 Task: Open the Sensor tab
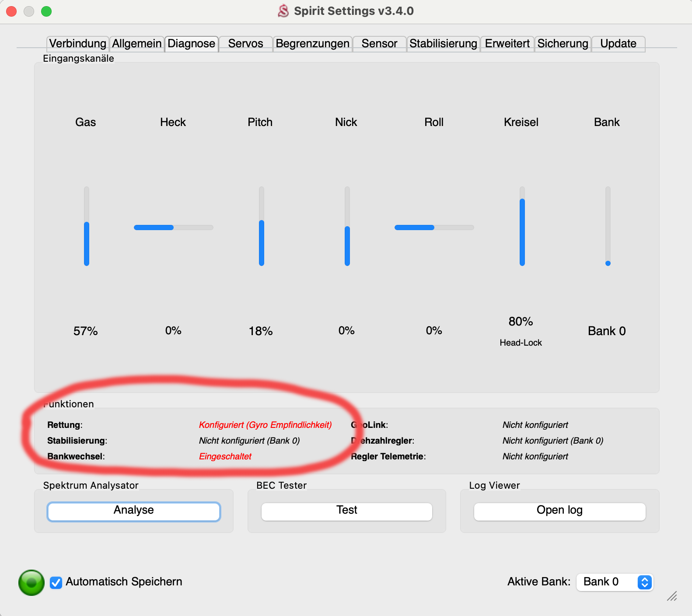click(x=379, y=44)
